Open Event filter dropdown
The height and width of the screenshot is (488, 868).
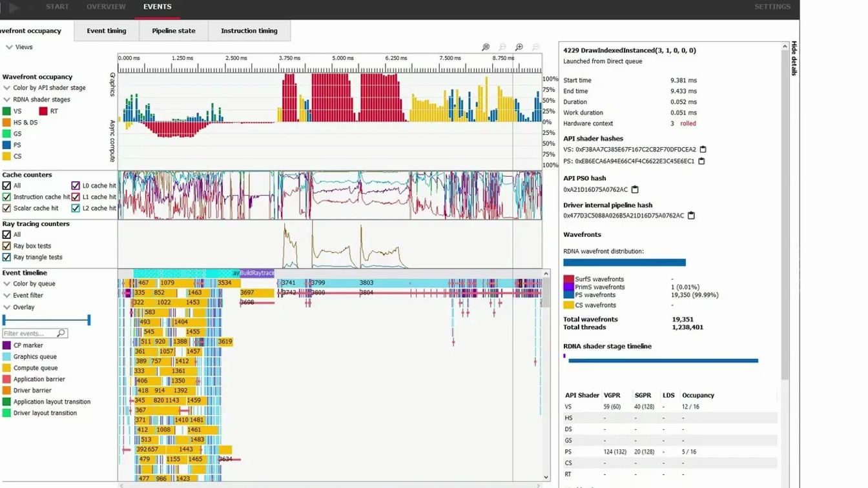[24, 296]
